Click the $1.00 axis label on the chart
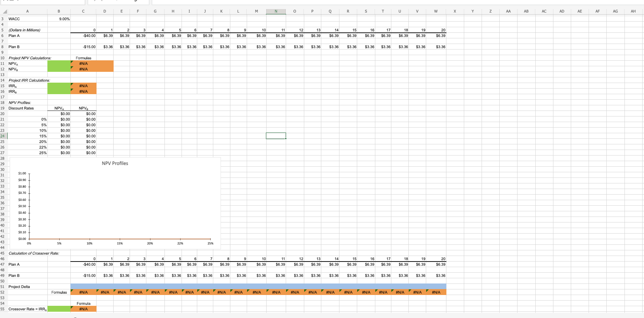The image size is (644, 318). tap(22, 173)
